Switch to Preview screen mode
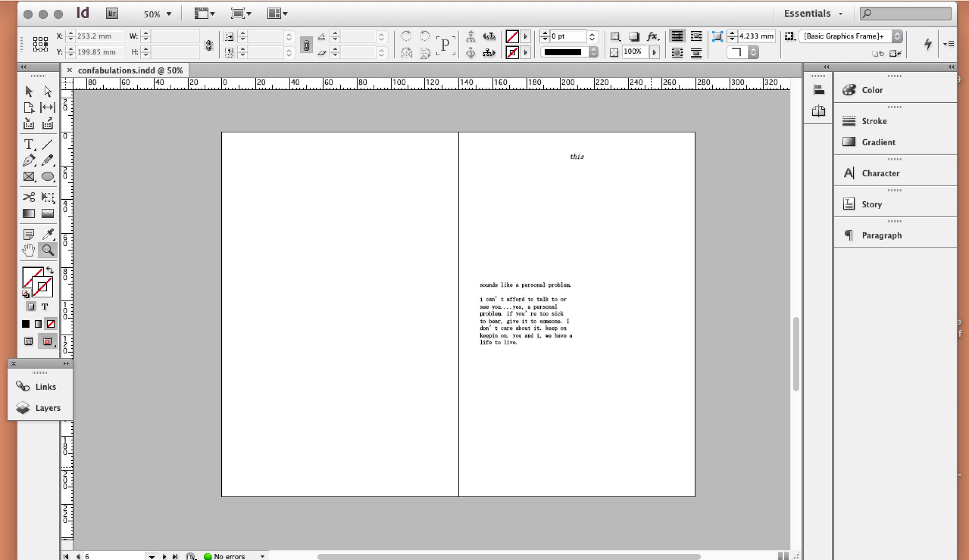The height and width of the screenshot is (560, 969). pos(47,341)
